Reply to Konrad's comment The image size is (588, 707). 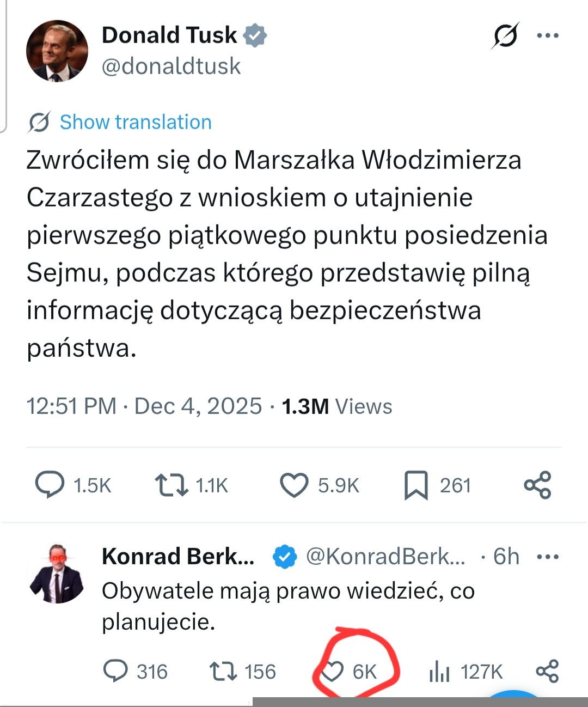[x=115, y=671]
